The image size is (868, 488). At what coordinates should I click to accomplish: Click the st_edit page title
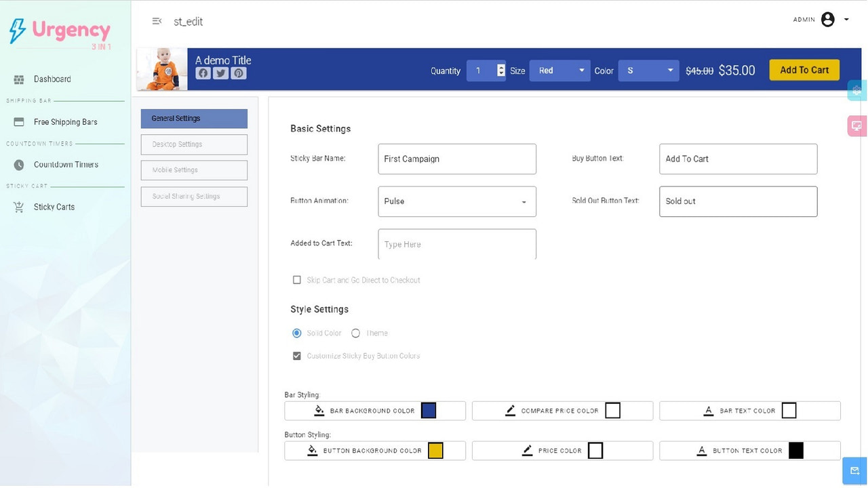pyautogui.click(x=188, y=22)
